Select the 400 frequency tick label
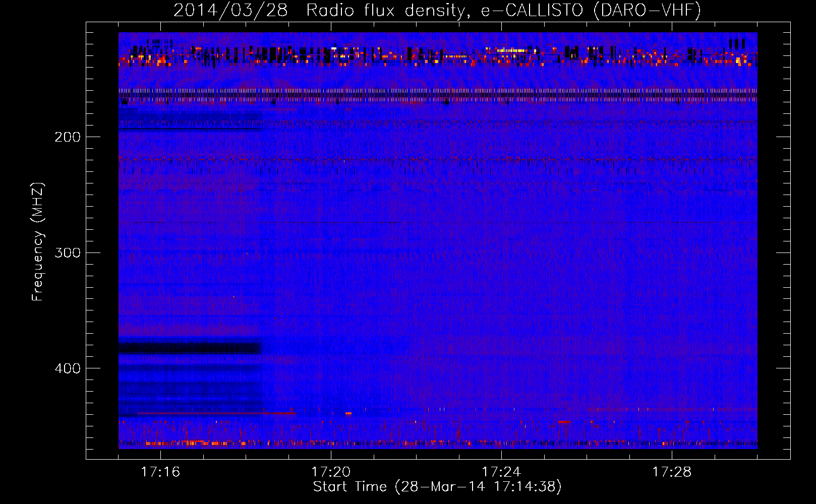The height and width of the screenshot is (504, 816). coord(68,368)
